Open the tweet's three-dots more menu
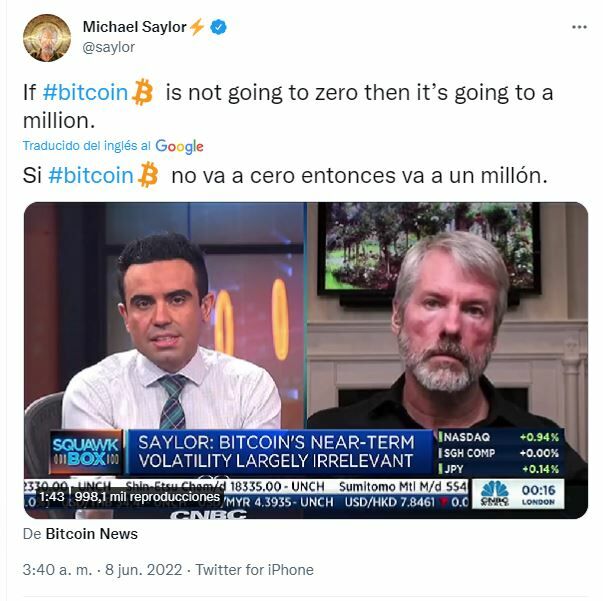This screenshot has height=601, width=603. 579,27
